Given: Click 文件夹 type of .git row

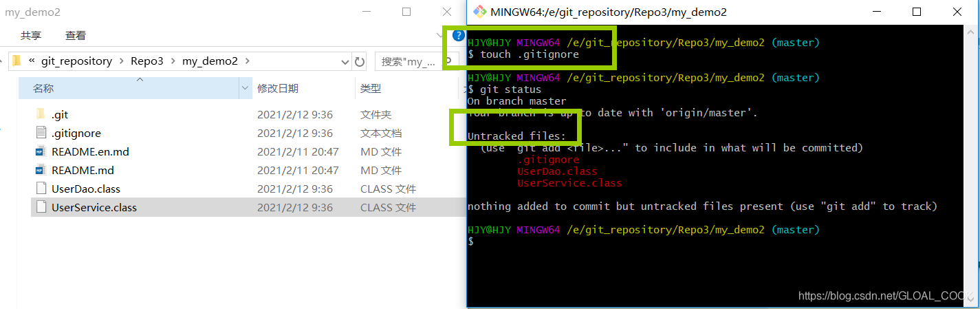Looking at the screenshot, I should pos(375,114).
